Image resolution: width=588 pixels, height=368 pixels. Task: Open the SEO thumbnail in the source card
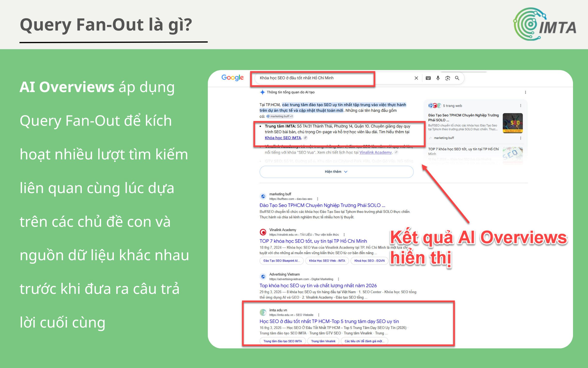pos(513,123)
